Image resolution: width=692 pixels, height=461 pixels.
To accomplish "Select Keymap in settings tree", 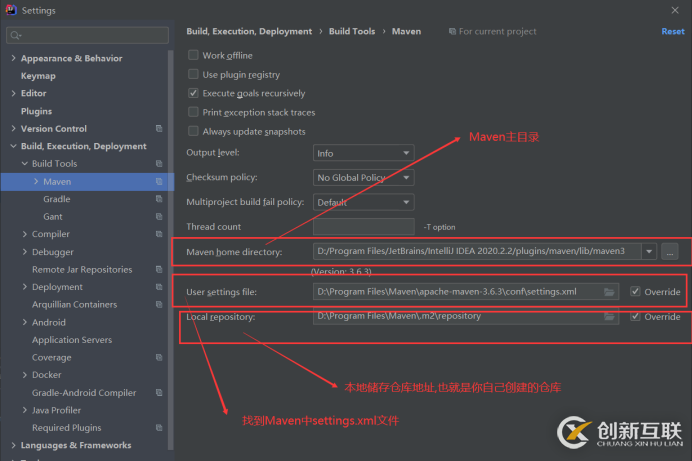I will coord(38,76).
